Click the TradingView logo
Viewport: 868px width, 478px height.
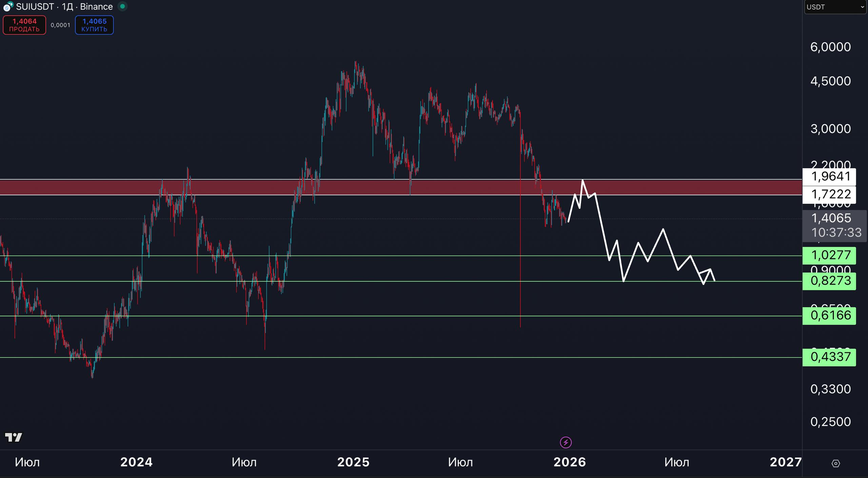coord(14,437)
